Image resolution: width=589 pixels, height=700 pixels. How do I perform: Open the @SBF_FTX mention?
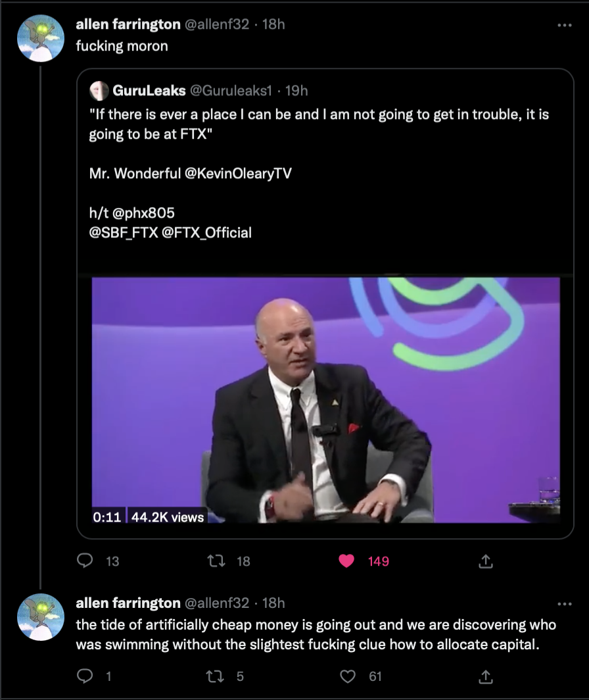pyautogui.click(x=124, y=232)
